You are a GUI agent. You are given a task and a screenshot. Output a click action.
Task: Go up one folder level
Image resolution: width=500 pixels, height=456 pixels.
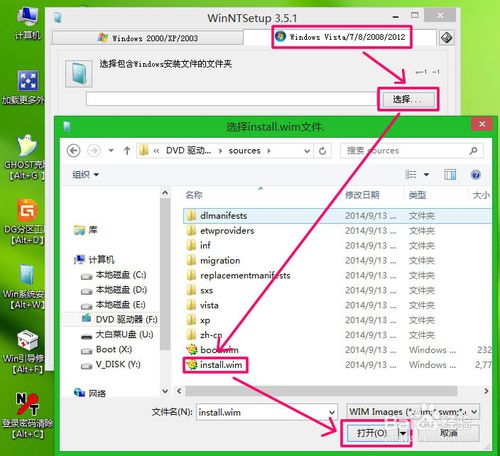pyautogui.click(x=127, y=151)
